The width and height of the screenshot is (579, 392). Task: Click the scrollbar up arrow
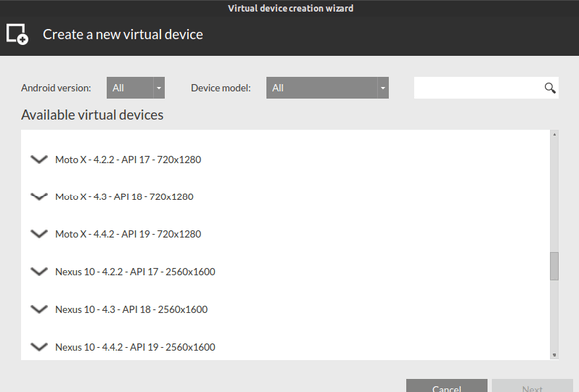click(554, 135)
